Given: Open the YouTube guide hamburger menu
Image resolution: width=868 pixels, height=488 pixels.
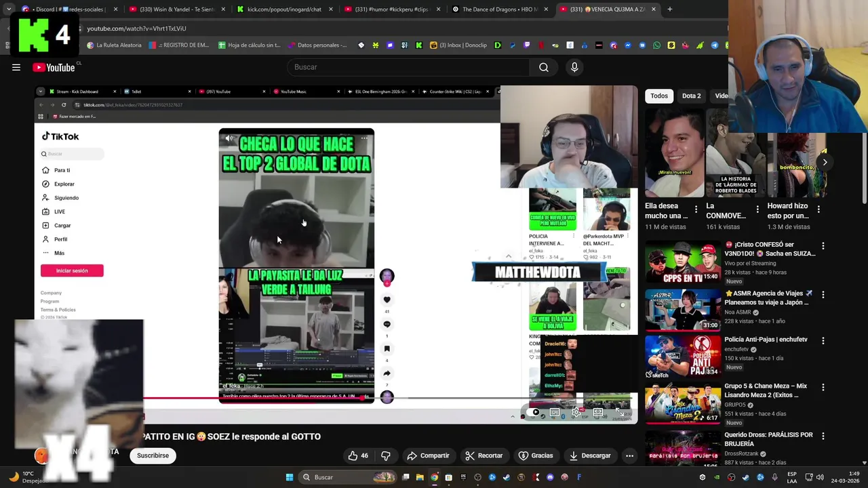Looking at the screenshot, I should click(x=16, y=67).
